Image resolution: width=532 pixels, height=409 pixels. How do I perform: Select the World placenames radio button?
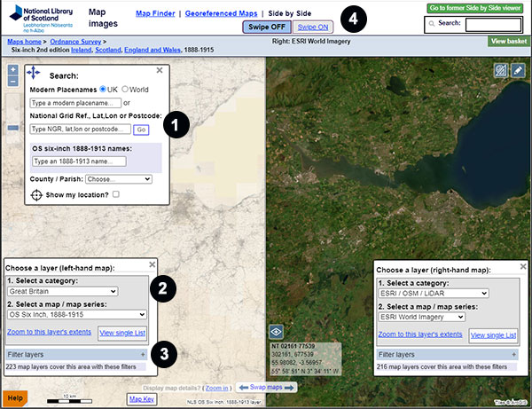pos(125,90)
